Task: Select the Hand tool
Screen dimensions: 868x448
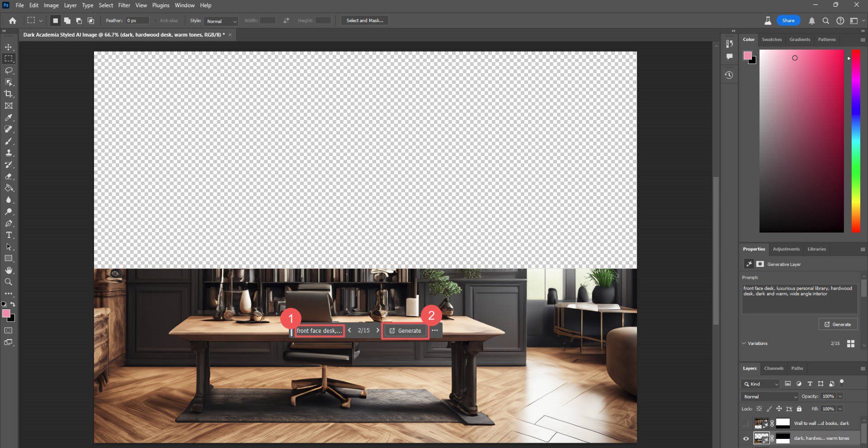Action: (x=9, y=270)
